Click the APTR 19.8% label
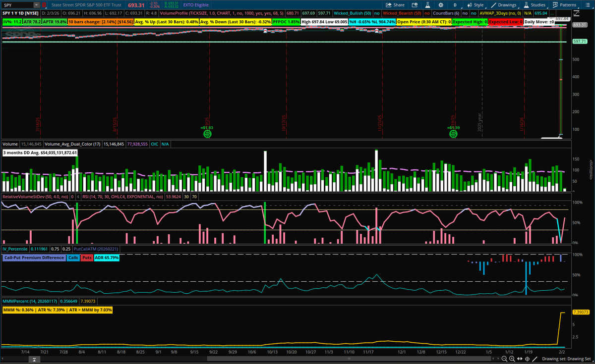 55,22
